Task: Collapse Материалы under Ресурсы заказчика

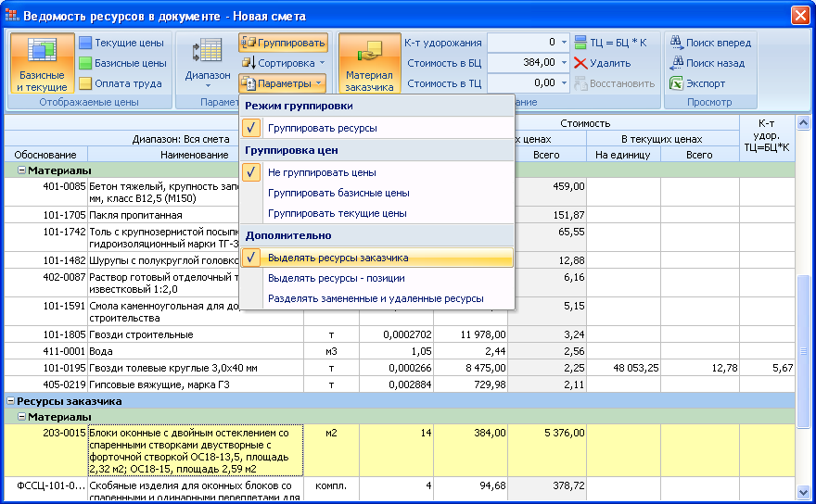Action: (22, 416)
